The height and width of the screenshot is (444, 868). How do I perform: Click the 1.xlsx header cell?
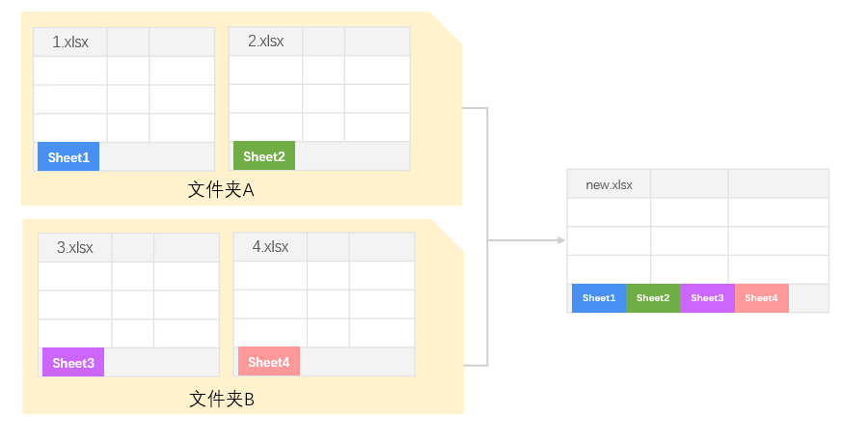click(x=69, y=42)
